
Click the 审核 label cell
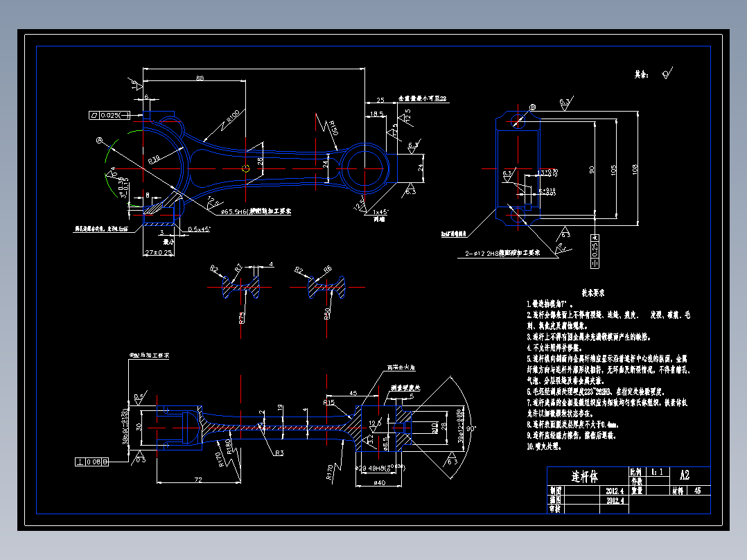[x=555, y=509]
